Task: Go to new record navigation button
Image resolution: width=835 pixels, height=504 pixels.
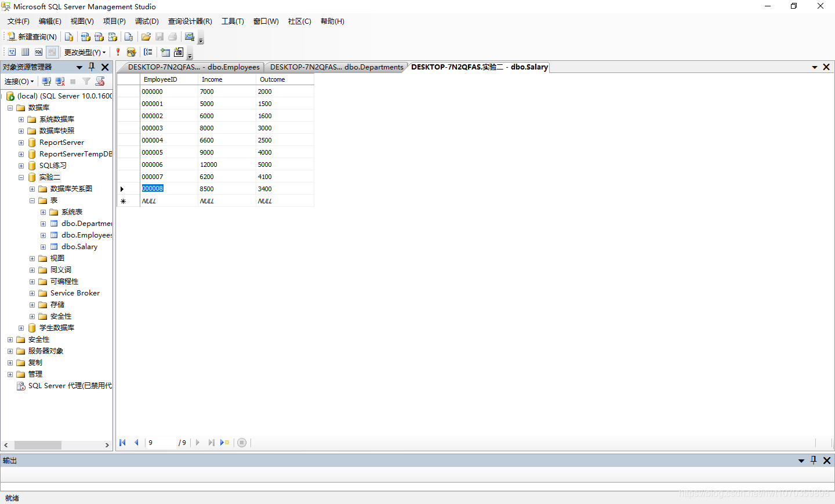Action: click(225, 443)
